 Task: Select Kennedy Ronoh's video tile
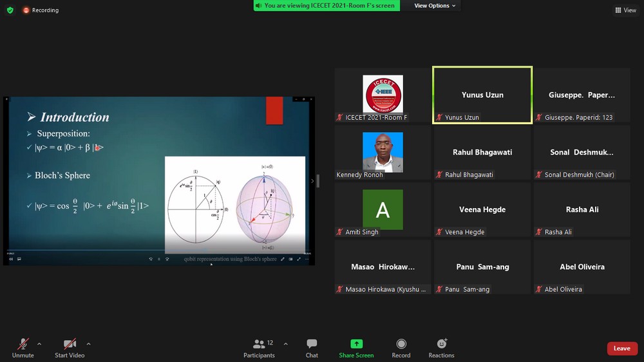coord(383,153)
